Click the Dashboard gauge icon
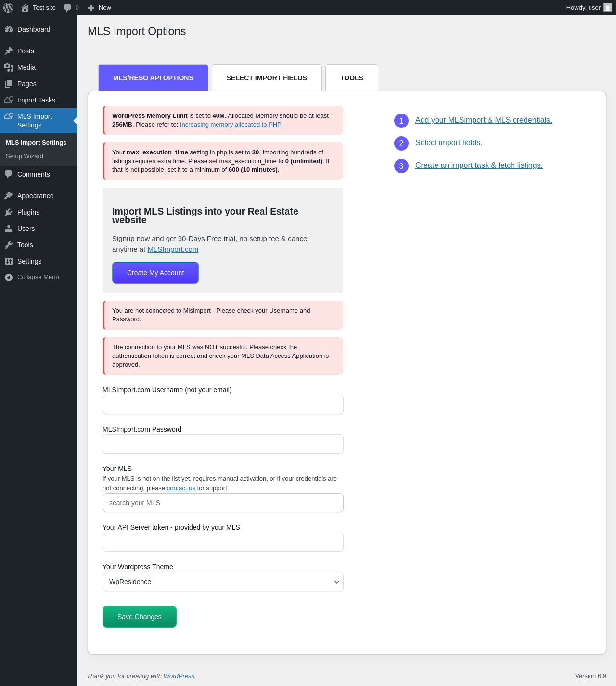Viewport: 616px width, 686px height. pos(9,29)
